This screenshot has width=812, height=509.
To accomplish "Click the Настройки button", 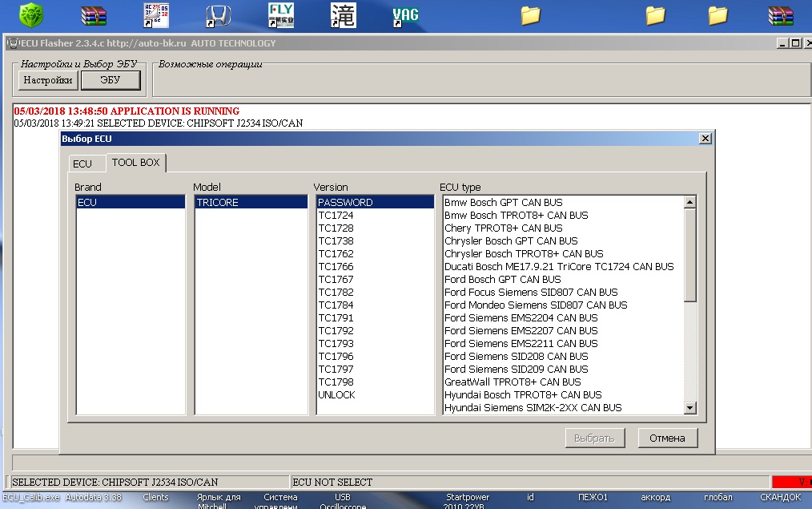I will pos(47,80).
